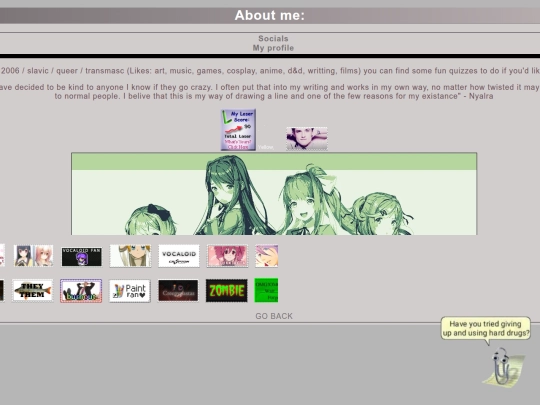Click the bright green text stamp
The width and height of the screenshot is (540, 405).
(266, 290)
